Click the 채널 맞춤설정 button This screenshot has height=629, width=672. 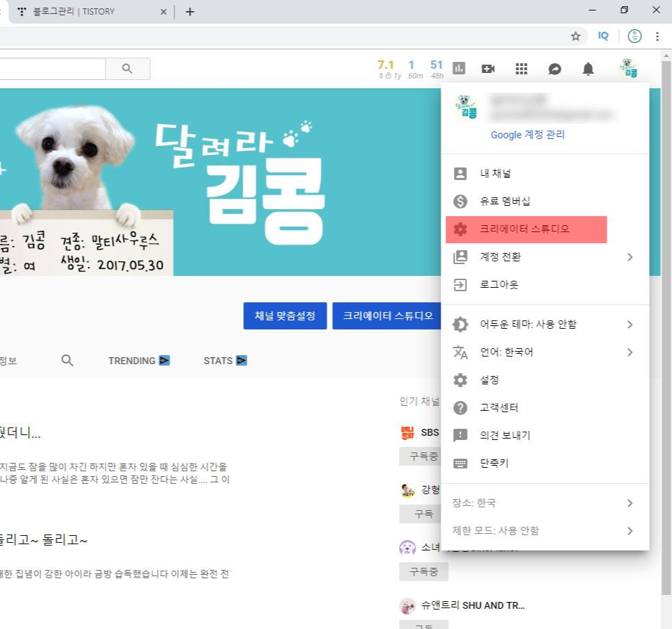coord(285,316)
